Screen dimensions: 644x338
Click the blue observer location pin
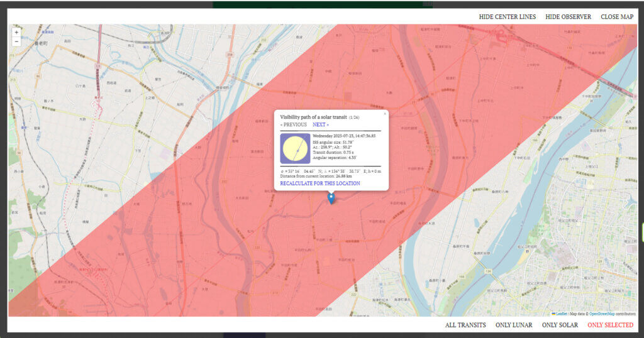[331, 199]
